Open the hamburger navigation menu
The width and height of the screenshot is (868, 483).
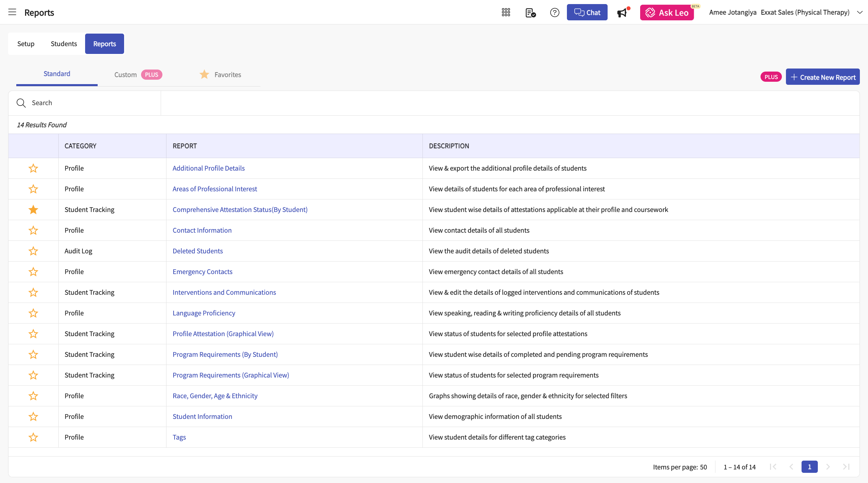pos(12,12)
